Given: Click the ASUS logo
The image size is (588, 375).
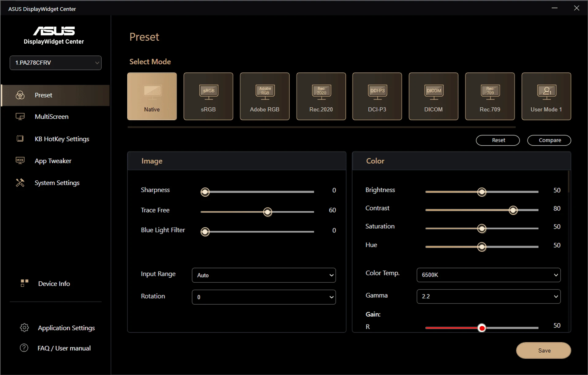Looking at the screenshot, I should pyautogui.click(x=54, y=31).
